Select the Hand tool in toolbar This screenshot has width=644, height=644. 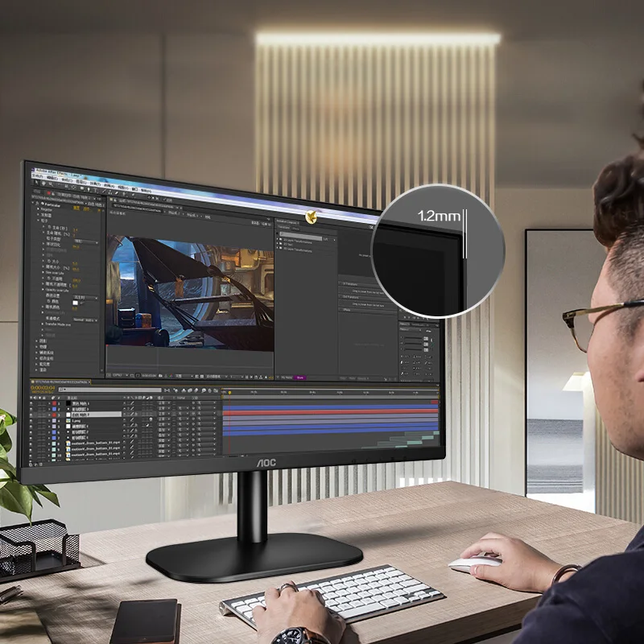(43, 184)
